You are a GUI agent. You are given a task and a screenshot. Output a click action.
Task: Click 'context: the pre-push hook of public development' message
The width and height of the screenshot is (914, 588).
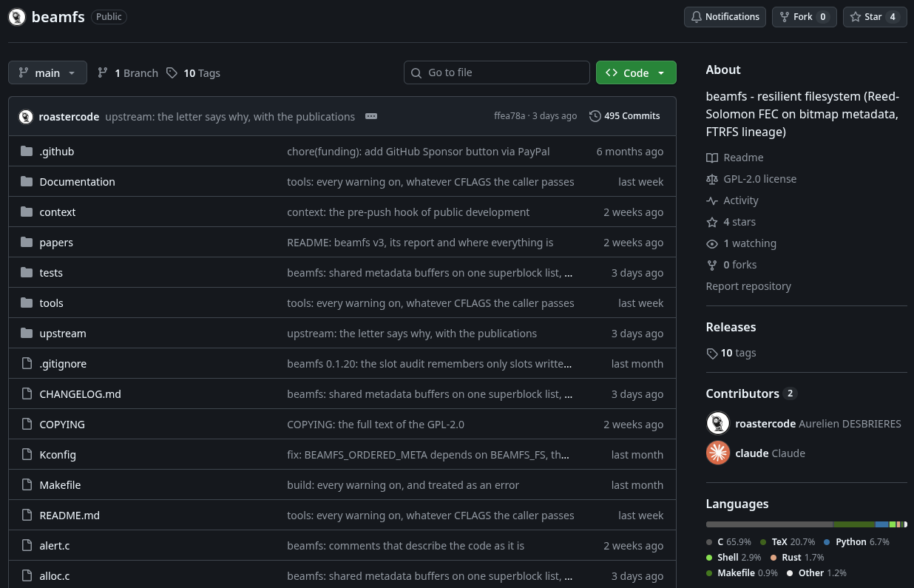click(408, 212)
